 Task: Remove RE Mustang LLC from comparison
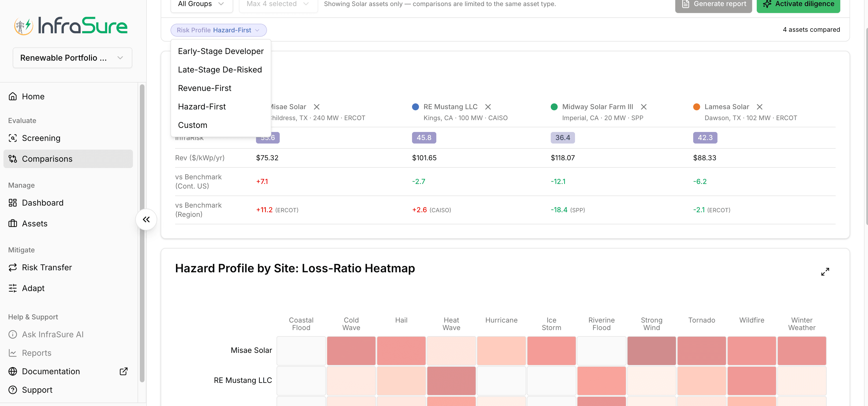pos(488,107)
